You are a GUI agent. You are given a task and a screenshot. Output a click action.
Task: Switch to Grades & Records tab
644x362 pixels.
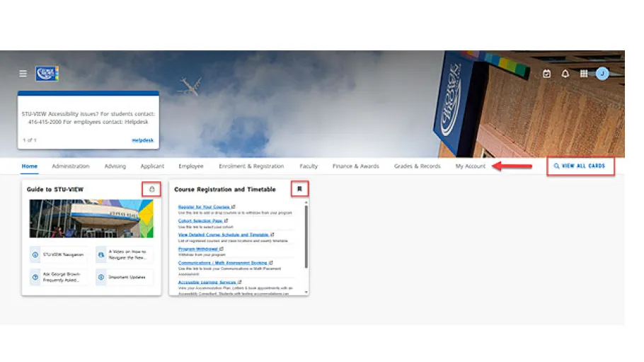(x=418, y=166)
